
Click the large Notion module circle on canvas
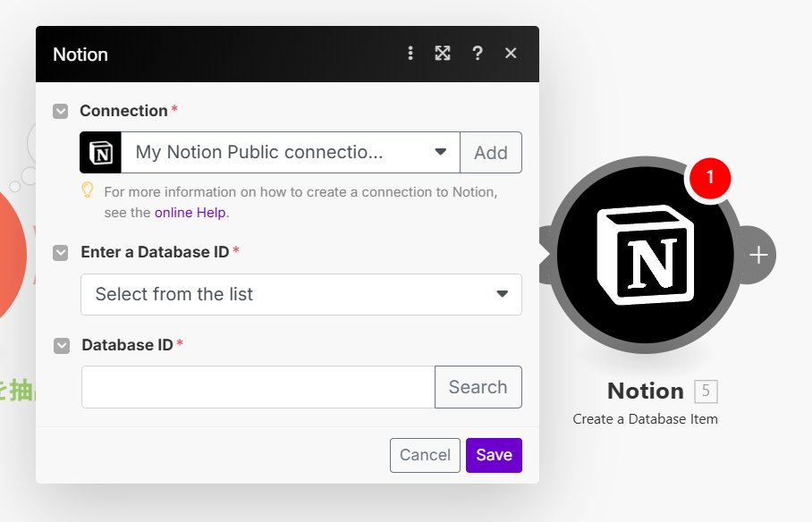[646, 255]
